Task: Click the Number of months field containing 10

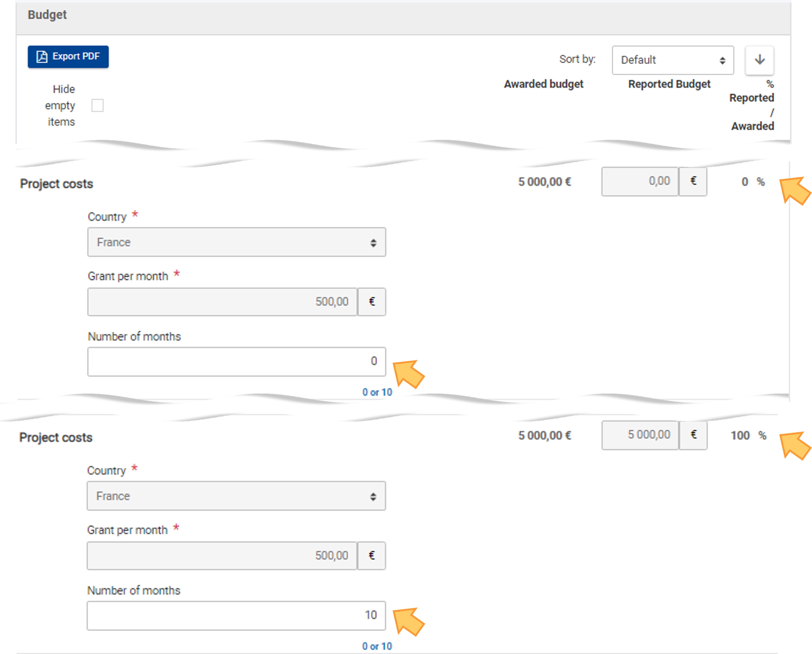Action: (236, 616)
